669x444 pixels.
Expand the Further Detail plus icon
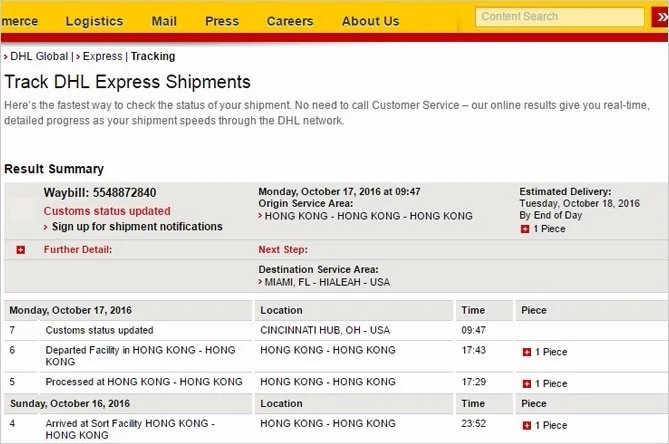[x=20, y=250]
